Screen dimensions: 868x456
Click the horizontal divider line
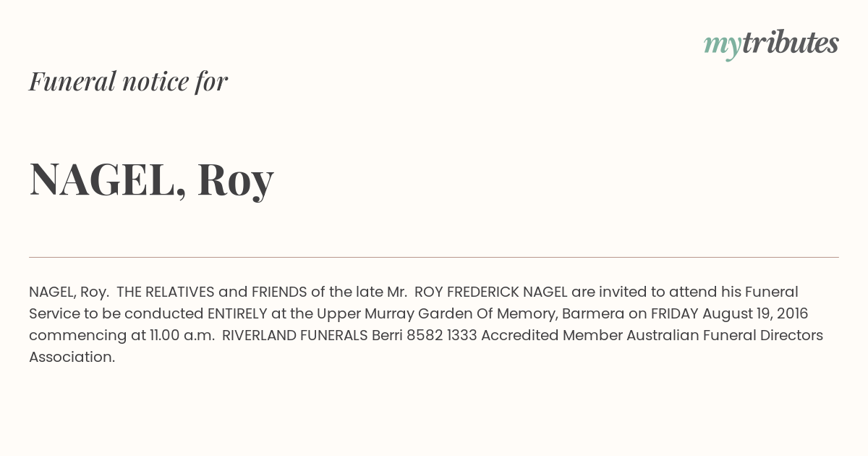tap(434, 257)
